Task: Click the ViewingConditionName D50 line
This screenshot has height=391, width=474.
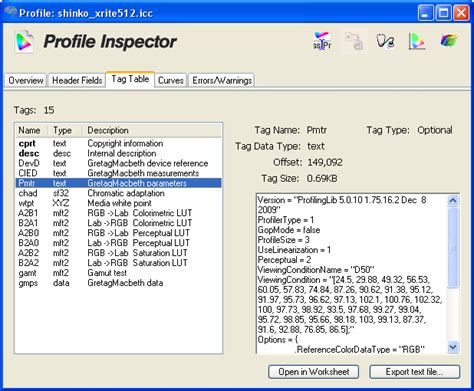Action: pyautogui.click(x=316, y=270)
